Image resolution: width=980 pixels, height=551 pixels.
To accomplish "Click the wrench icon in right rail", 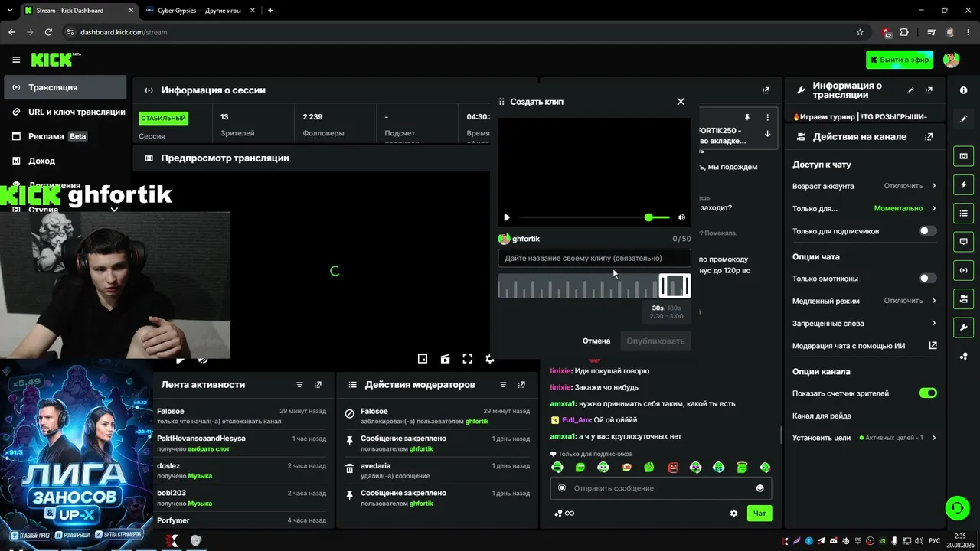I will click(x=963, y=328).
